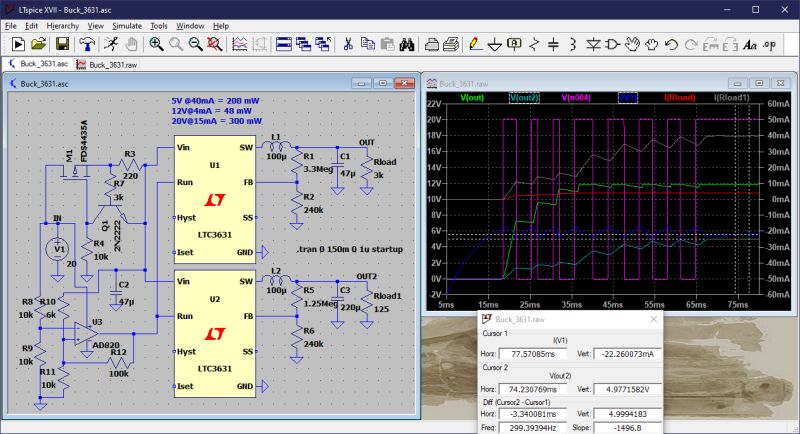Run the simulation with running man icon
This screenshot has height=434, width=800.
point(111,44)
